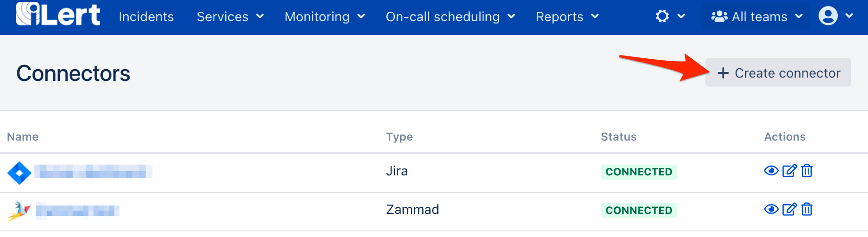View the Zammad connector via eye icon

pos(771,209)
